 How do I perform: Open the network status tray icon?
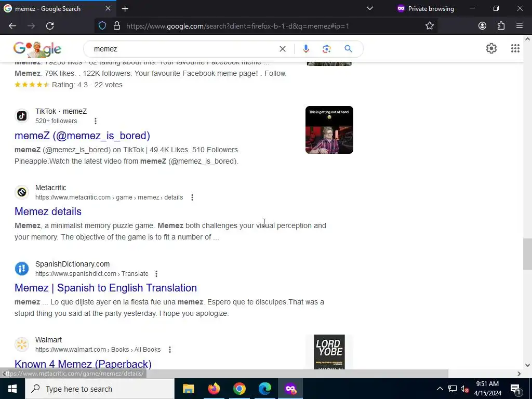click(x=453, y=389)
